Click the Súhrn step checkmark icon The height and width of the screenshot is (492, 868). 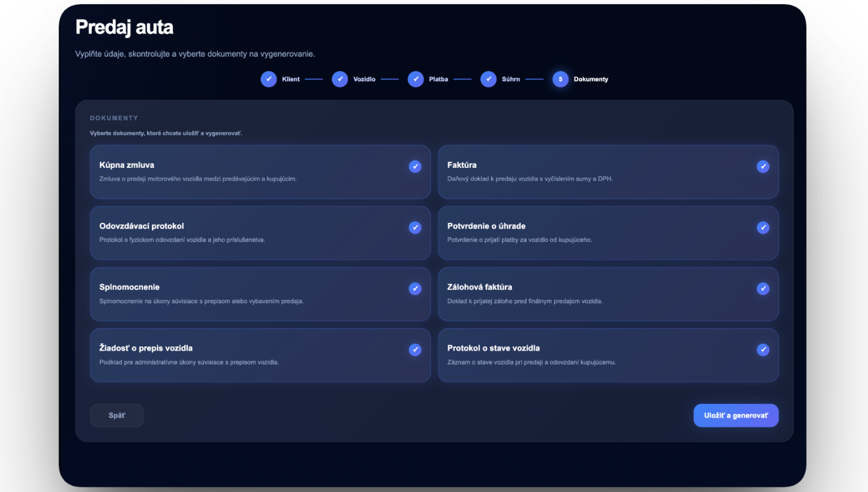[488, 79]
